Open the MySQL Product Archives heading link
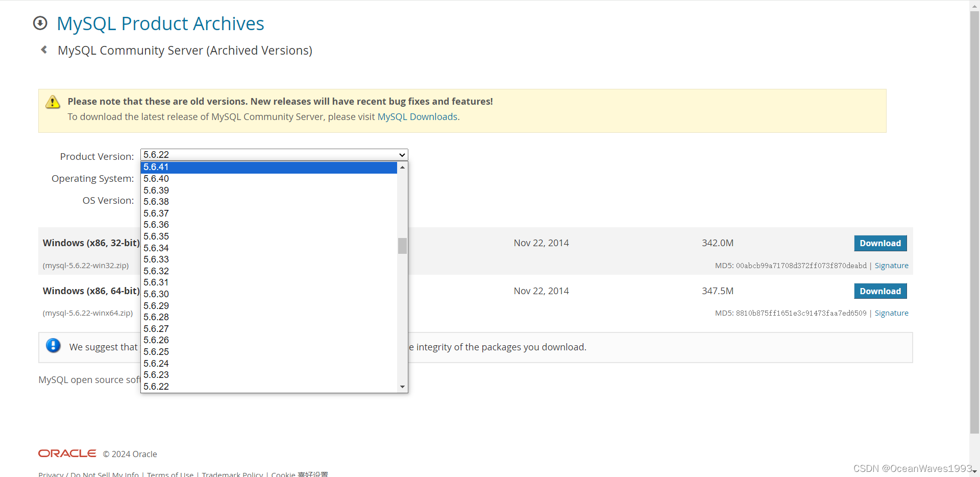 tap(160, 23)
